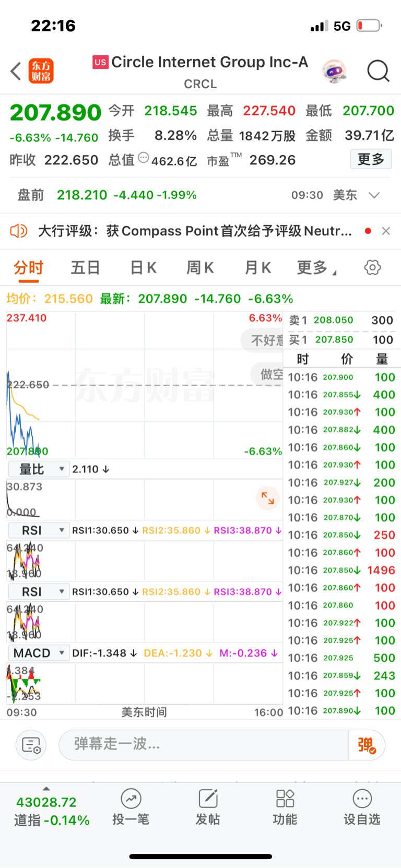Tap the 最高 227.540 value

[269, 111]
